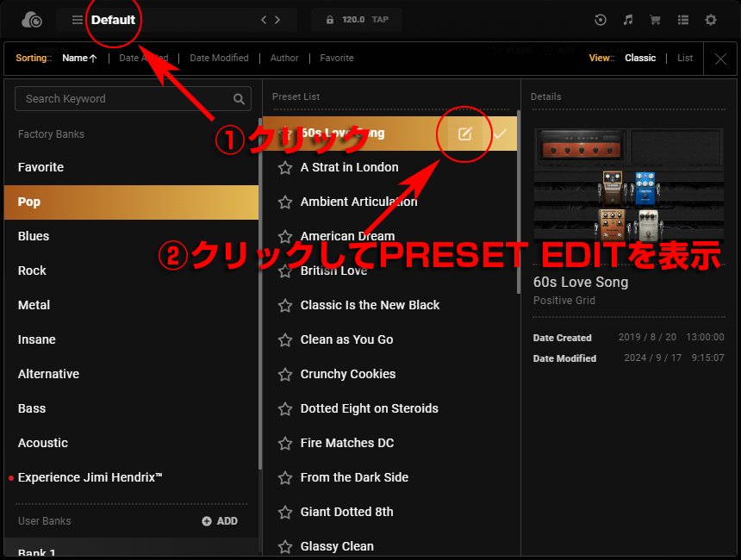Screen dimensions: 741x560
Task: Favorite Clean as You Go star
Action: [285, 339]
